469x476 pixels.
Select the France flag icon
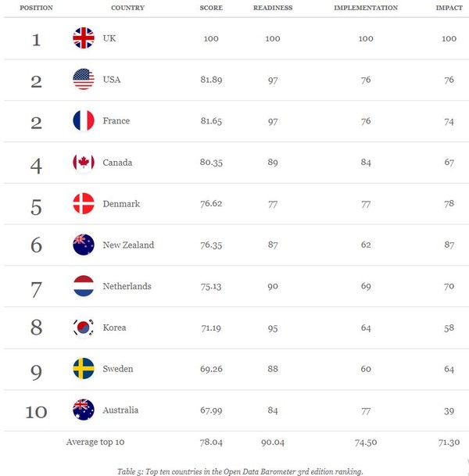click(83, 121)
